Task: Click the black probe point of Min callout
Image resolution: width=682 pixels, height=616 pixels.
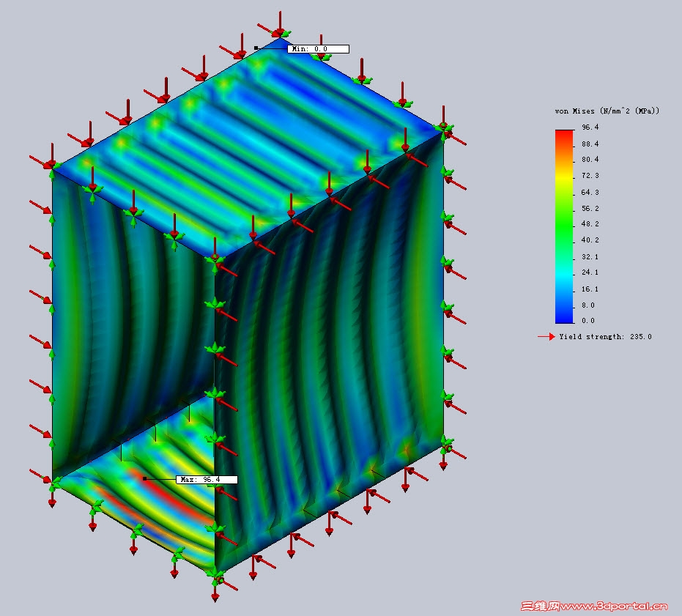Action: [256, 48]
